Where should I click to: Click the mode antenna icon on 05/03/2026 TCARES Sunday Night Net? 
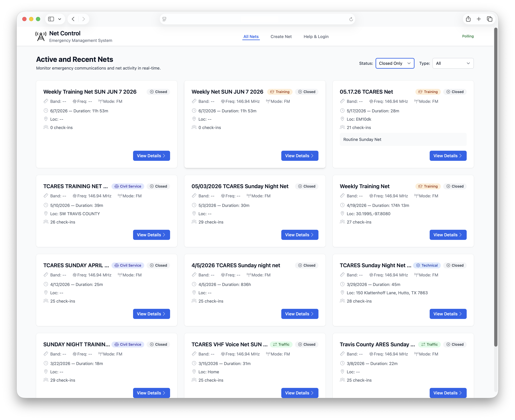249,196
